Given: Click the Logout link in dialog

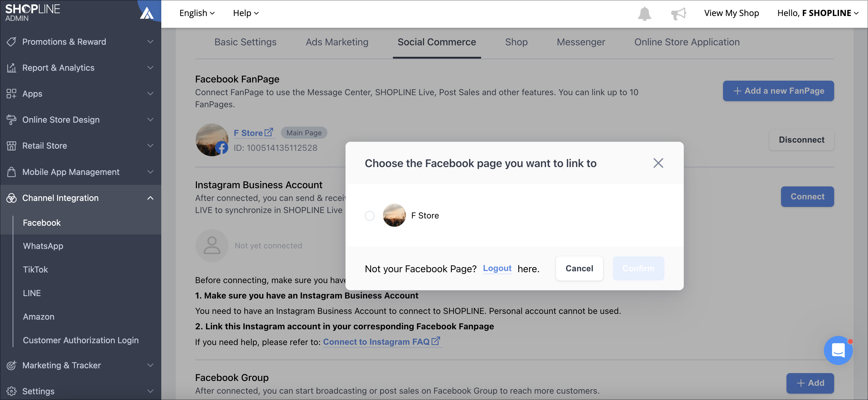Looking at the screenshot, I should [497, 268].
